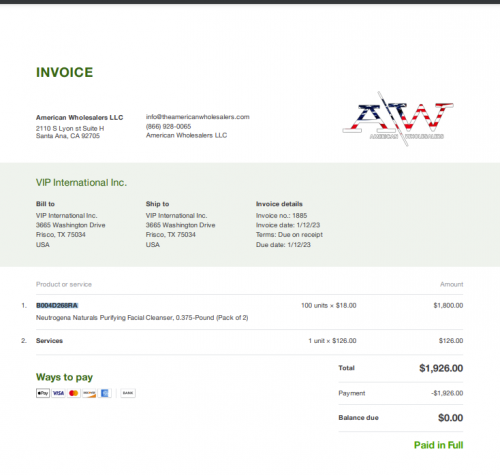Click the Payment label
Screen dimensions: 500x475
click(x=352, y=393)
